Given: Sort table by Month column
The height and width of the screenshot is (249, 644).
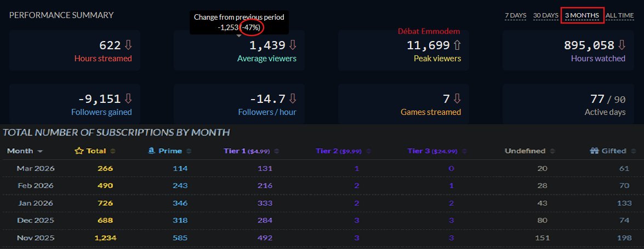Looking at the screenshot, I should coord(25,151).
